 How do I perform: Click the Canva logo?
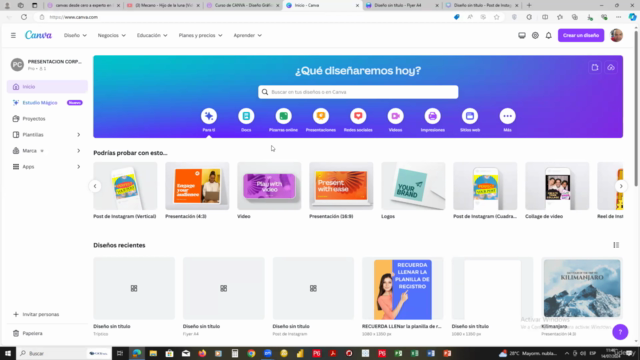click(38, 35)
